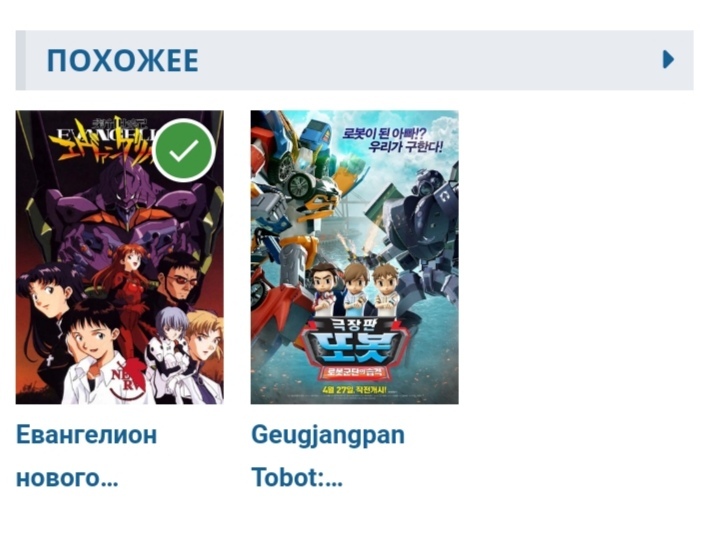Open the Tobot movie poster thumbnail
This screenshot has height=538, width=714.
point(354,257)
